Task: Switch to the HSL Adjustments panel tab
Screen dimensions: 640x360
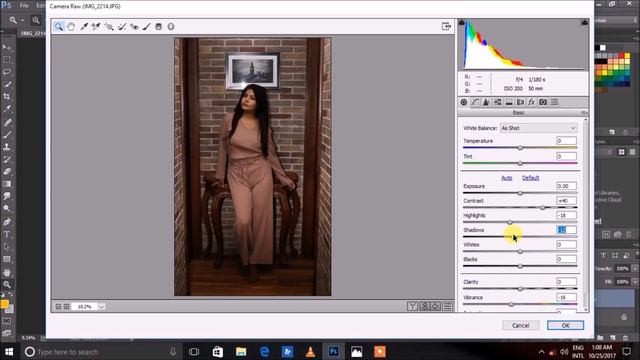Action: click(x=498, y=102)
